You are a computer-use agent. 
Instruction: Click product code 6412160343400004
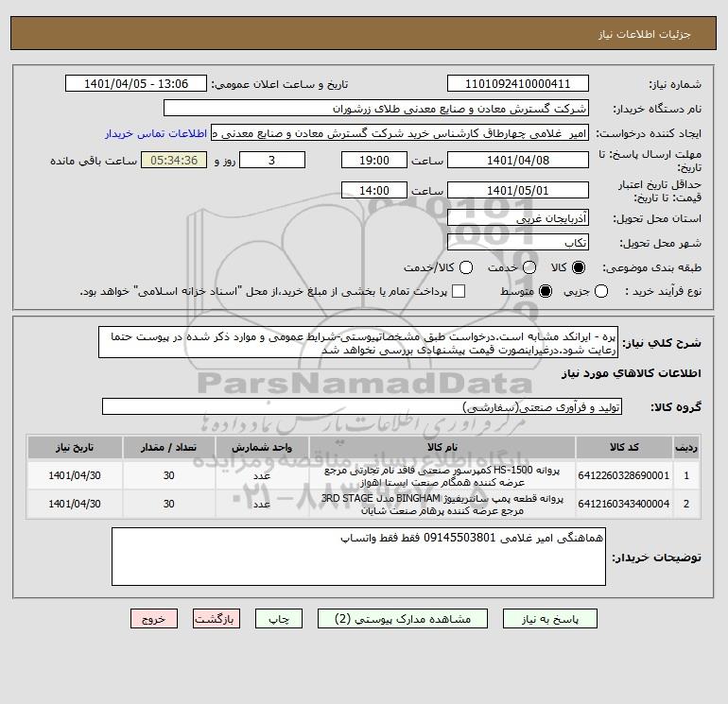click(624, 504)
